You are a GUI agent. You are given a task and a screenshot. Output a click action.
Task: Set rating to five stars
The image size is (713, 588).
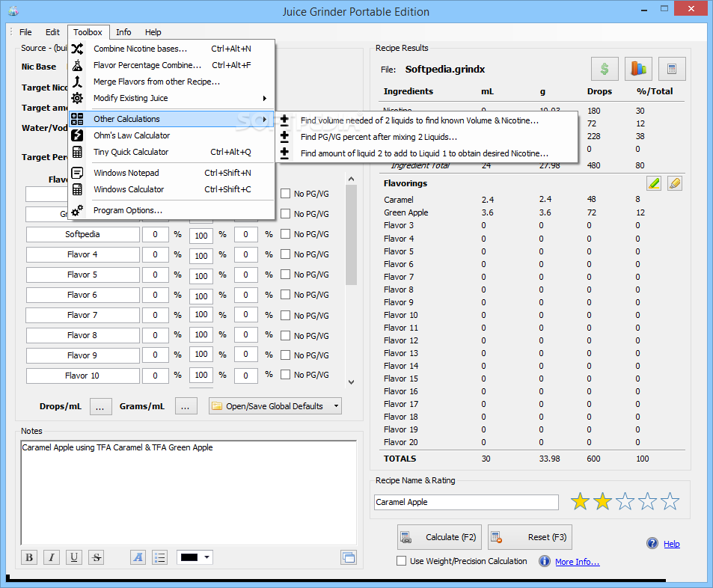click(x=670, y=502)
